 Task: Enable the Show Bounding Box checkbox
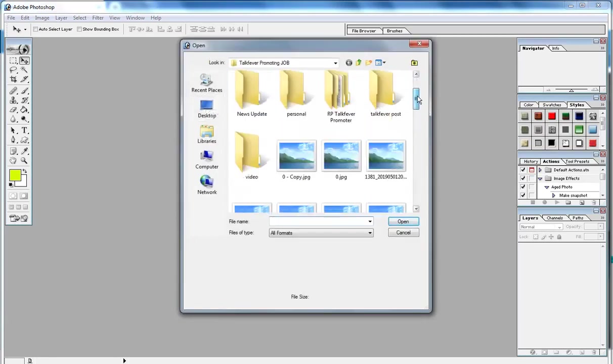(79, 29)
